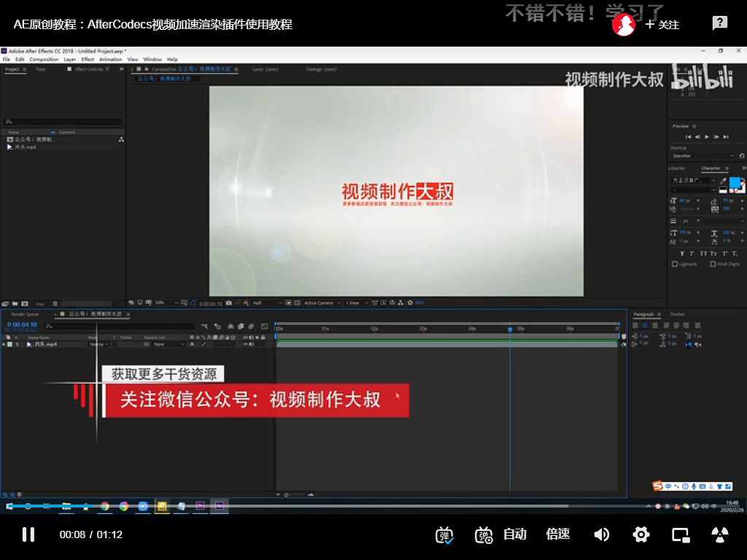This screenshot has height=560, width=747.
Task: Enable the Hindi Digits checkbox
Action: pos(713,264)
